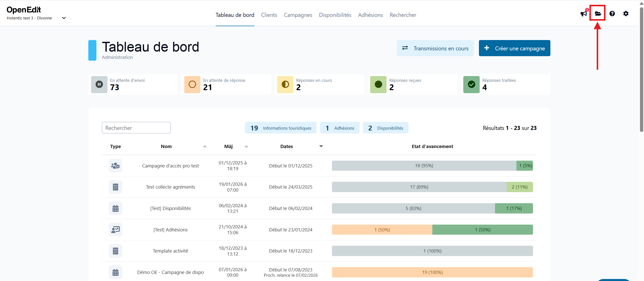The image size is (644, 281).
Task: Click 'Créer une campagne' button
Action: coord(514,48)
